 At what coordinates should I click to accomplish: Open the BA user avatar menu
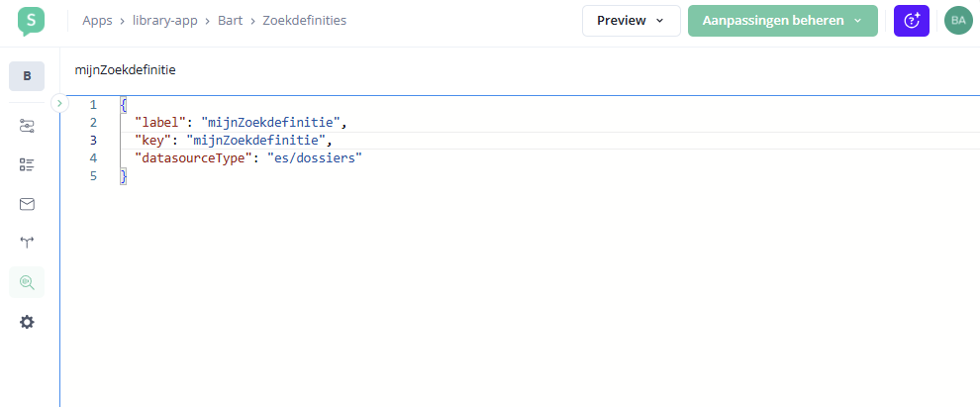pyautogui.click(x=958, y=21)
